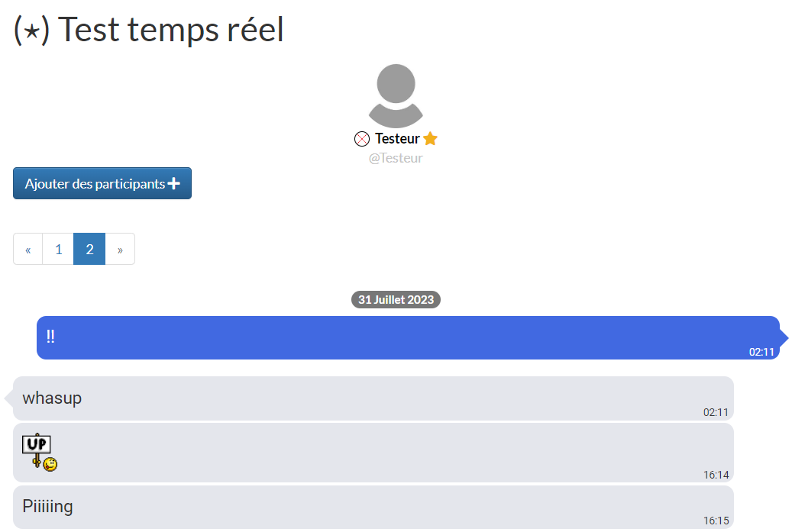Viewport: 792px width, 532px height.
Task: Click Ajouter des participants button
Action: [x=102, y=183]
